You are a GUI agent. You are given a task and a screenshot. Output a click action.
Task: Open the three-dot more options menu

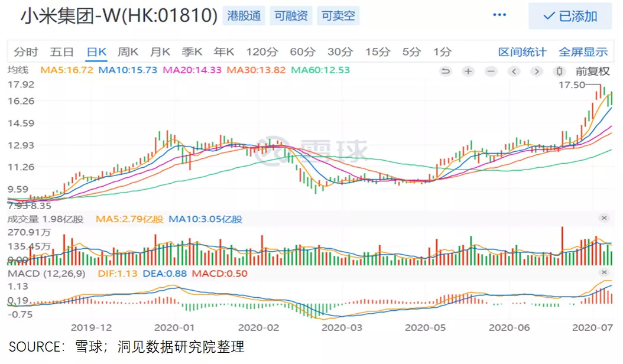tap(499, 15)
